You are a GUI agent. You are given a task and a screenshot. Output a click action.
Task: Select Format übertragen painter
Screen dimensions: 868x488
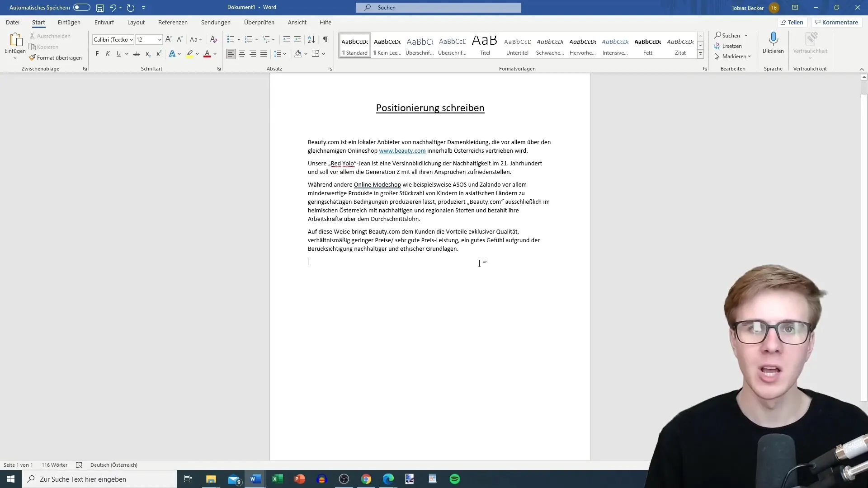56,57
